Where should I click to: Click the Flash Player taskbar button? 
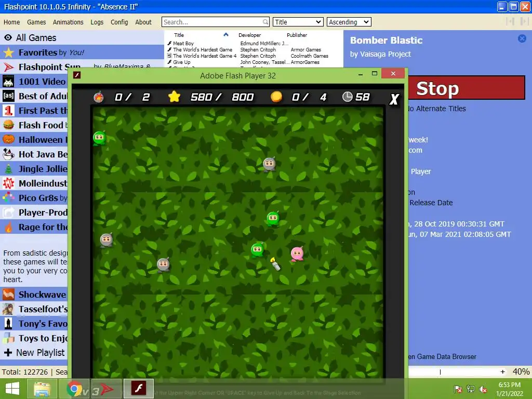[x=138, y=389]
